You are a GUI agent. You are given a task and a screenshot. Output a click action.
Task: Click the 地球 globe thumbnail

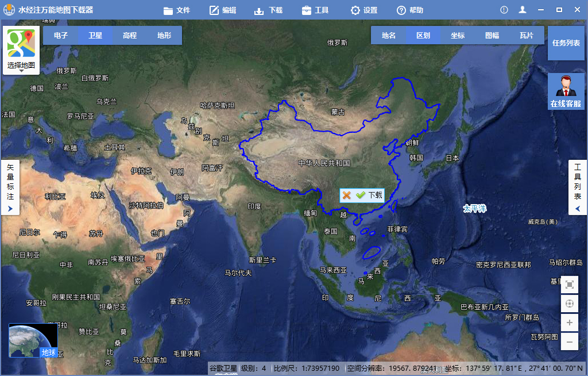(33, 338)
